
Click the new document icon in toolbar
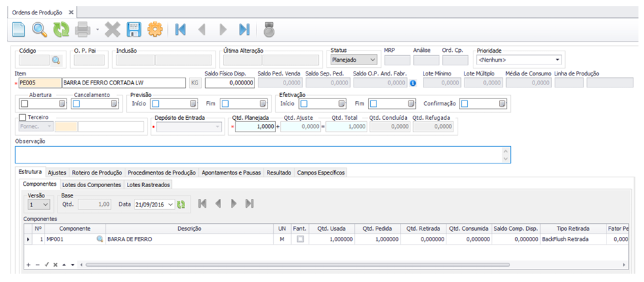point(19,30)
